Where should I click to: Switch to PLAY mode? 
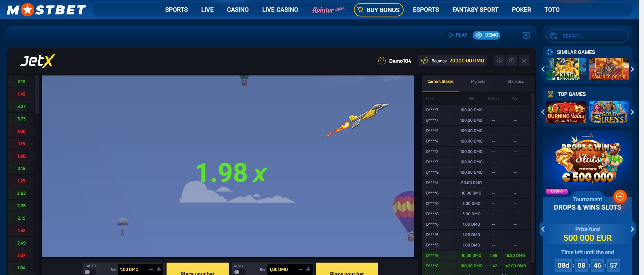point(458,35)
